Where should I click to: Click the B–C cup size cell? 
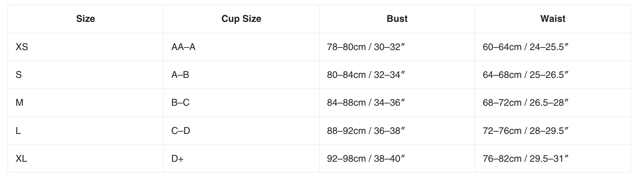pos(180,103)
